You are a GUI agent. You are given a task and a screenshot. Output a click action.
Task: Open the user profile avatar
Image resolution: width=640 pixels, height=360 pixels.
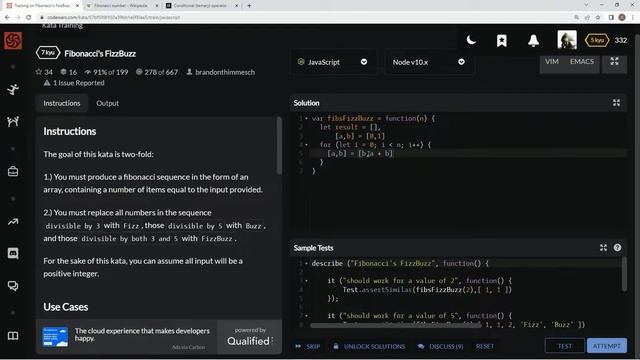[567, 40]
